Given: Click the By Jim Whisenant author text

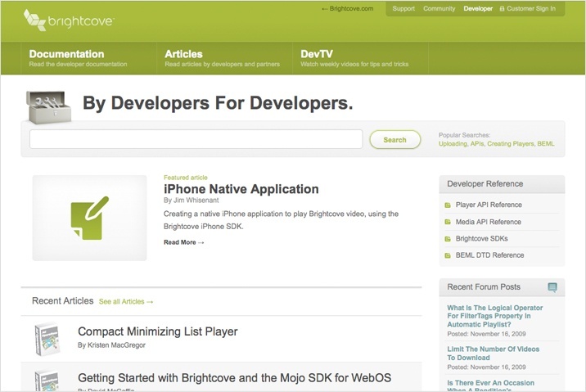Looking at the screenshot, I should coord(191,201).
